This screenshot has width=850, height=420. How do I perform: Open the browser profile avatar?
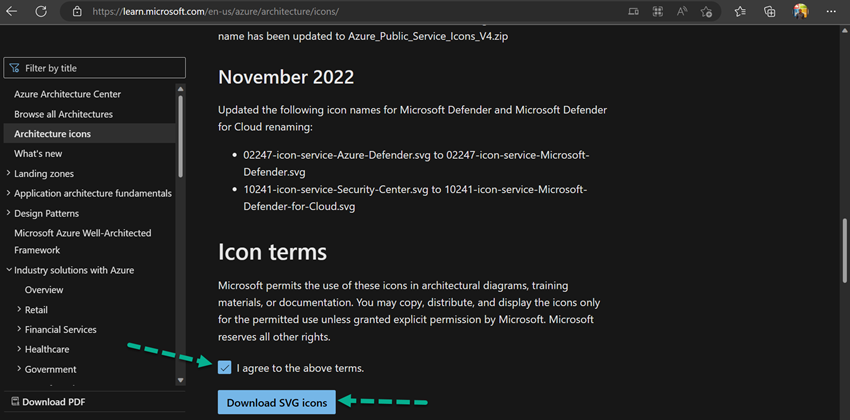(x=801, y=11)
